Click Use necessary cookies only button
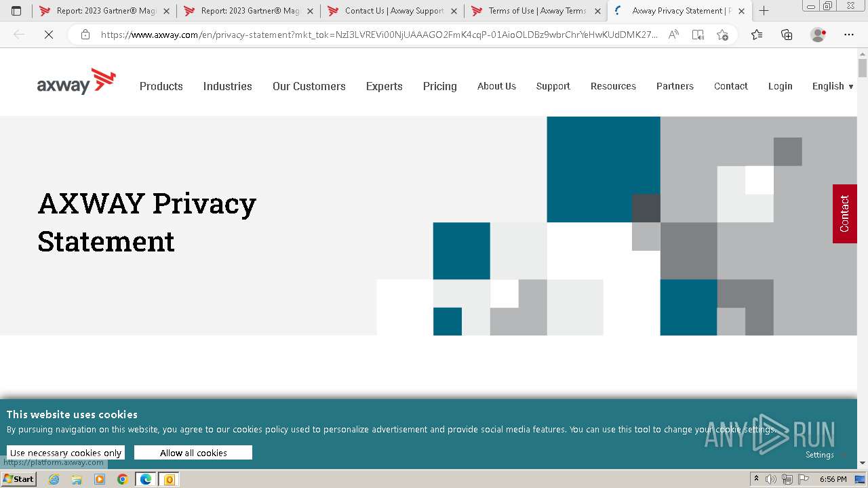The height and width of the screenshot is (488, 868). point(66,453)
